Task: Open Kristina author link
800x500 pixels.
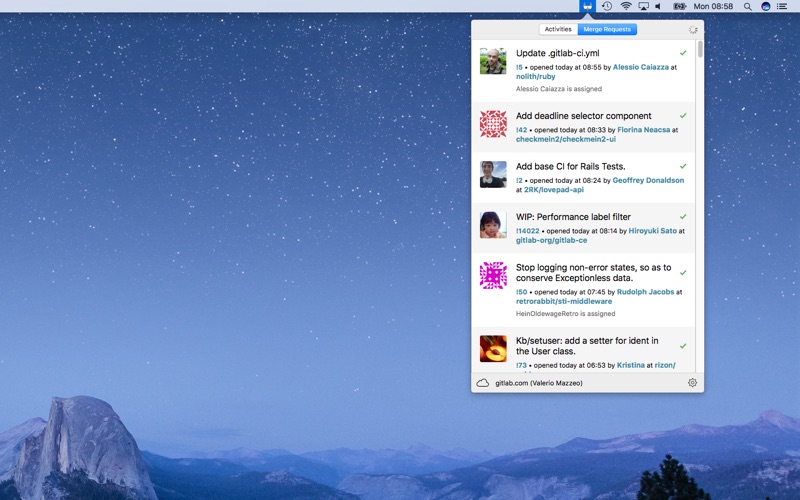Action: [631, 365]
